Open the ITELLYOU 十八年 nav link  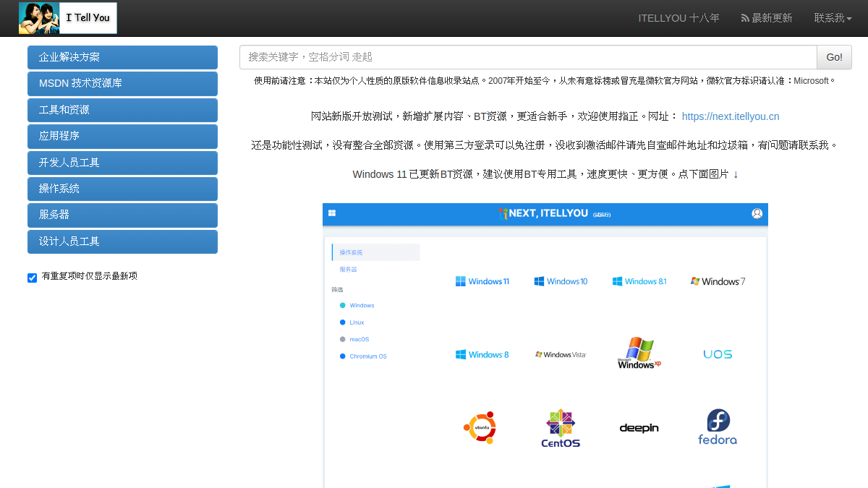pyautogui.click(x=678, y=18)
